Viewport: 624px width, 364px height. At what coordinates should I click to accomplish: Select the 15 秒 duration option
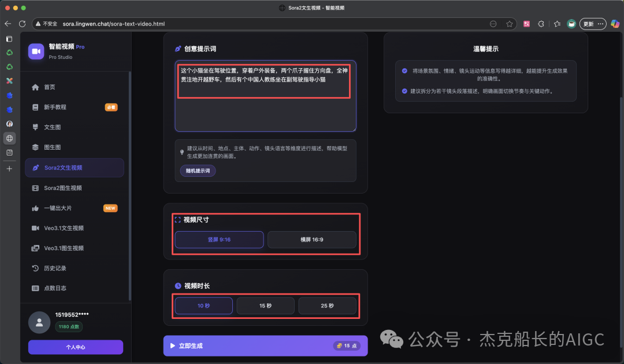(265, 306)
